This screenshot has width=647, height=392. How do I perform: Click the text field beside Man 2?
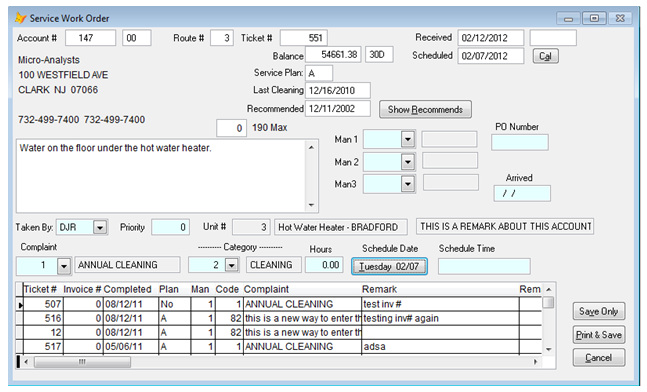[x=450, y=161]
